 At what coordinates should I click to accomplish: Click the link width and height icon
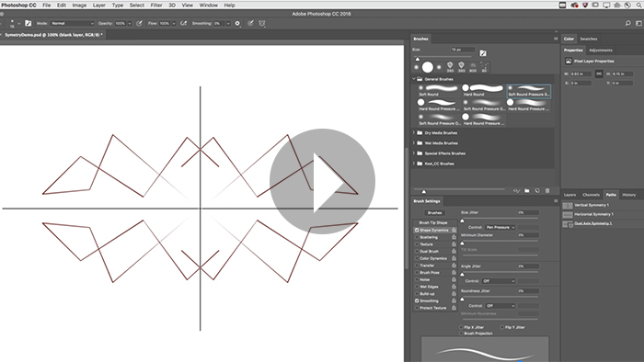tap(599, 74)
